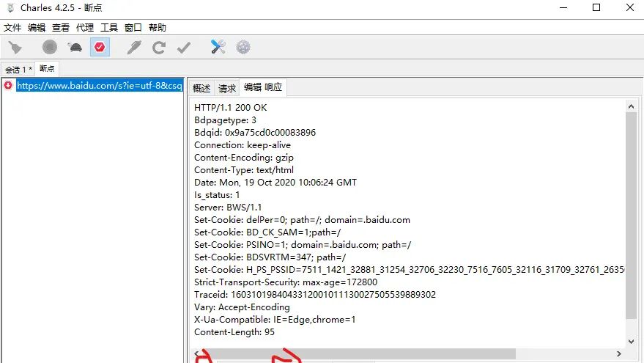Open the 编辑 menu

[37, 28]
